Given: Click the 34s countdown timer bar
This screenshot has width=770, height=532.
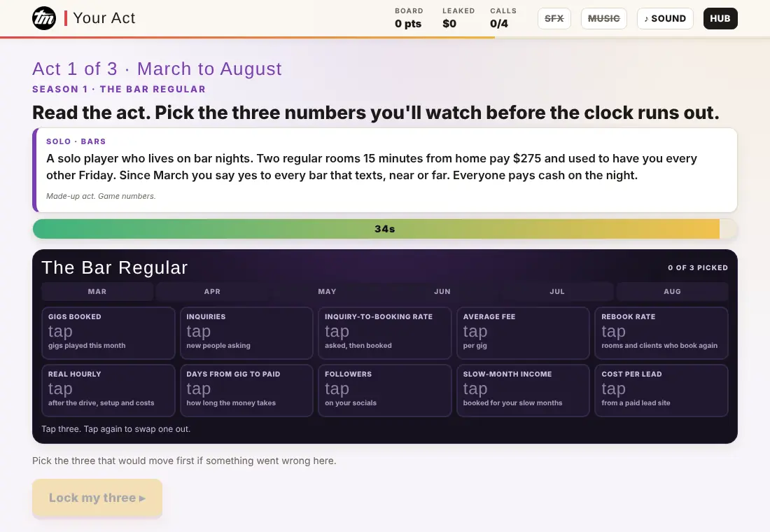Looking at the screenshot, I should (x=385, y=229).
